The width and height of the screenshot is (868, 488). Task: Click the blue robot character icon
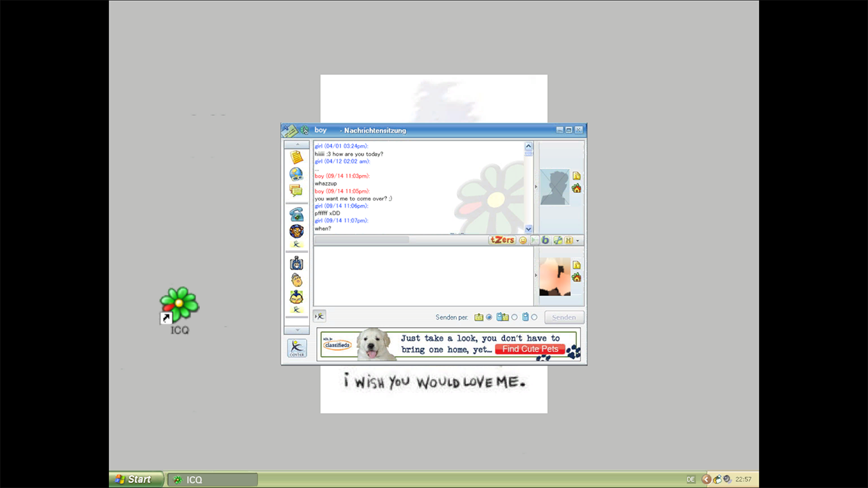(296, 263)
